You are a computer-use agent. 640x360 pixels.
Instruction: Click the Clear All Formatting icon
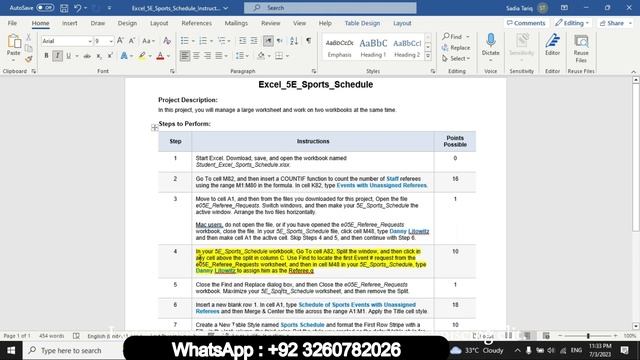pos(167,40)
